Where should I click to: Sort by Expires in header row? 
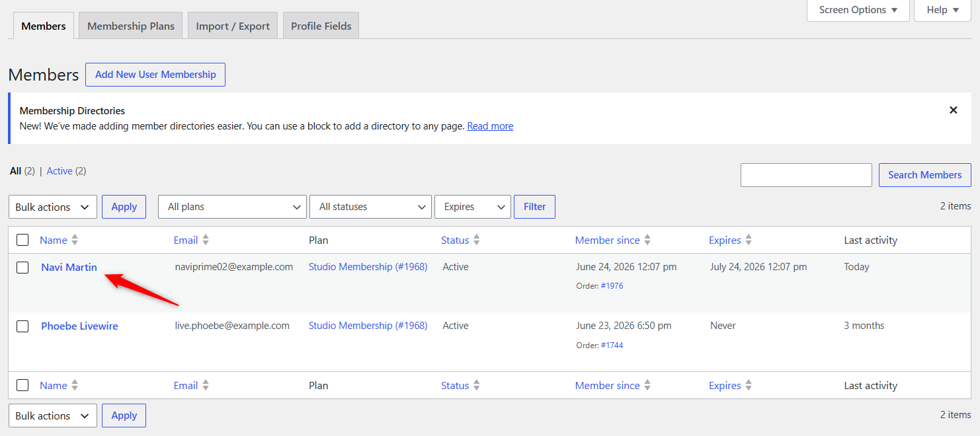tap(730, 240)
